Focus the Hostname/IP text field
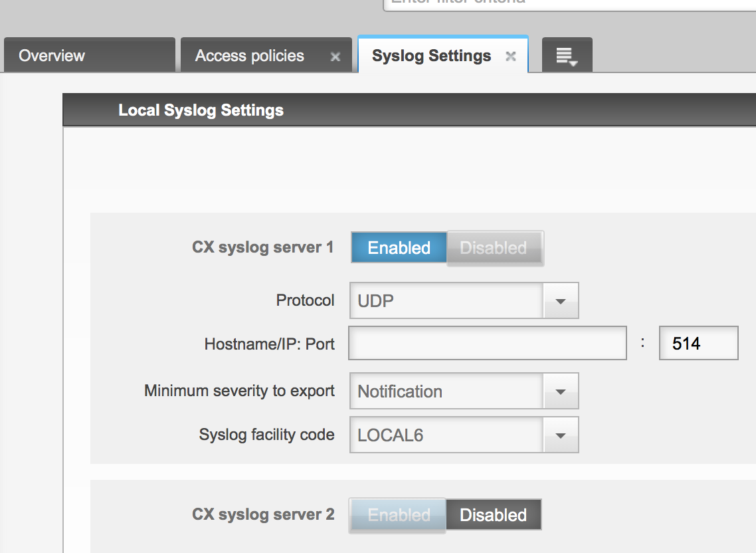 click(x=488, y=343)
